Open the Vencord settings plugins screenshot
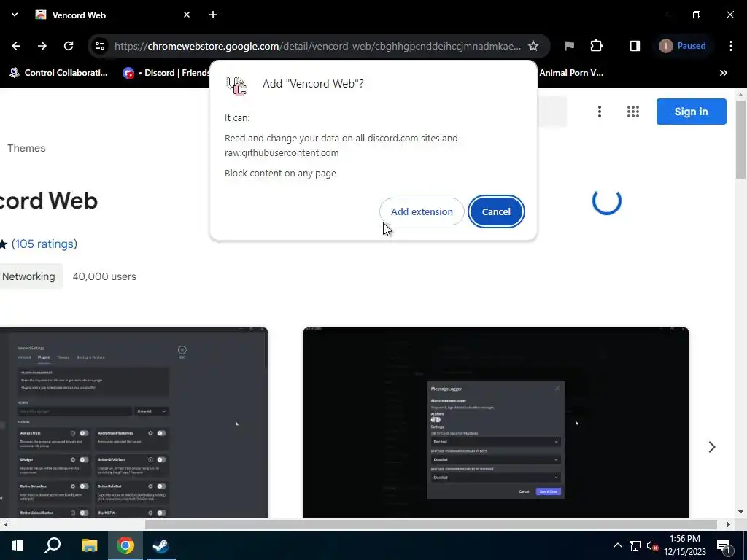This screenshot has width=747, height=560. (x=134, y=422)
